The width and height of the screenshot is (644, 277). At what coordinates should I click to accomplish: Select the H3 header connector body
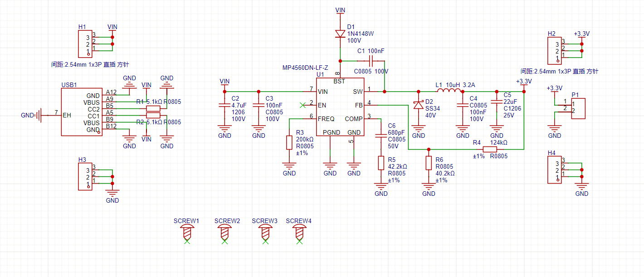84,176
